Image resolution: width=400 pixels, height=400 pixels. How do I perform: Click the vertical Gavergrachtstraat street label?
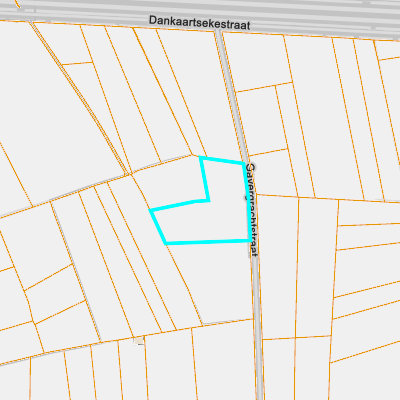click(252, 209)
